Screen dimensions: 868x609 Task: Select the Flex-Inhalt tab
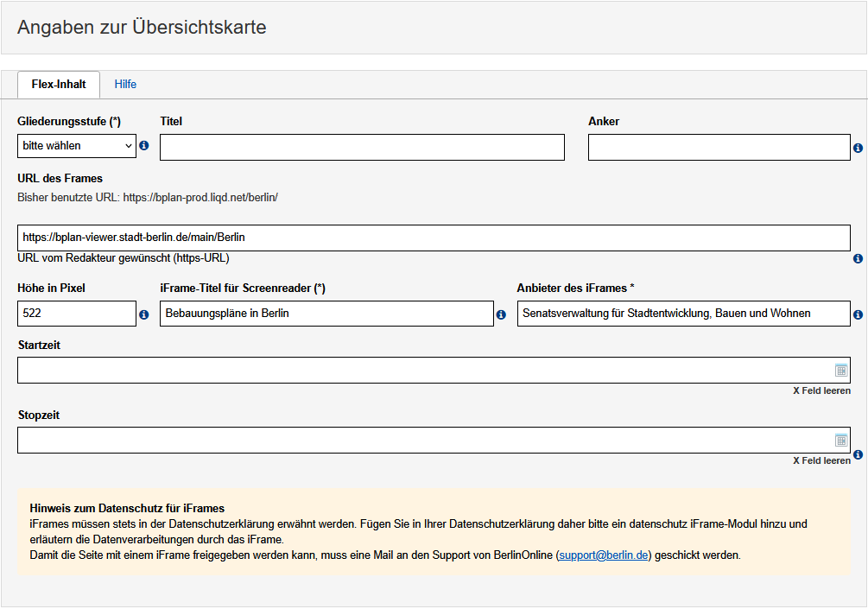coord(59,85)
